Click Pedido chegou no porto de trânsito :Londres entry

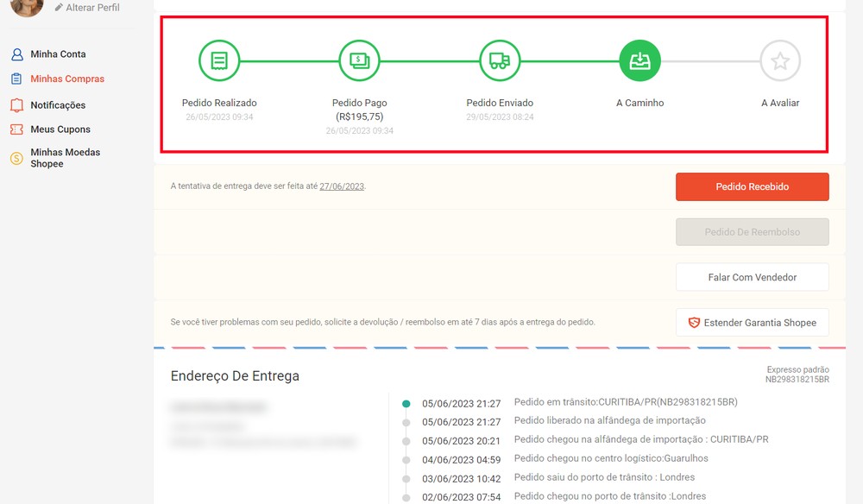tap(610, 496)
